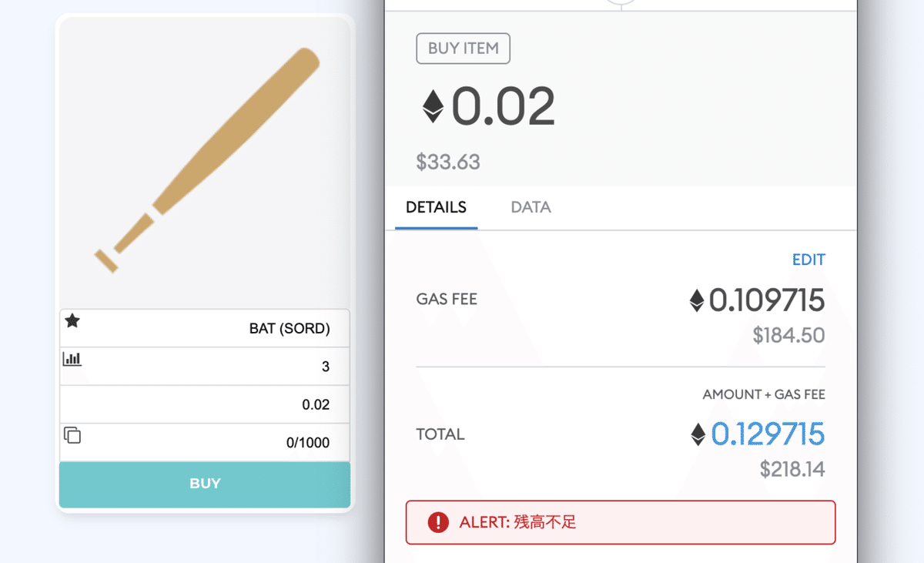Click the BAT (SORD) item name row
Image resolution: width=924 pixels, height=563 pixels.
[x=205, y=329]
